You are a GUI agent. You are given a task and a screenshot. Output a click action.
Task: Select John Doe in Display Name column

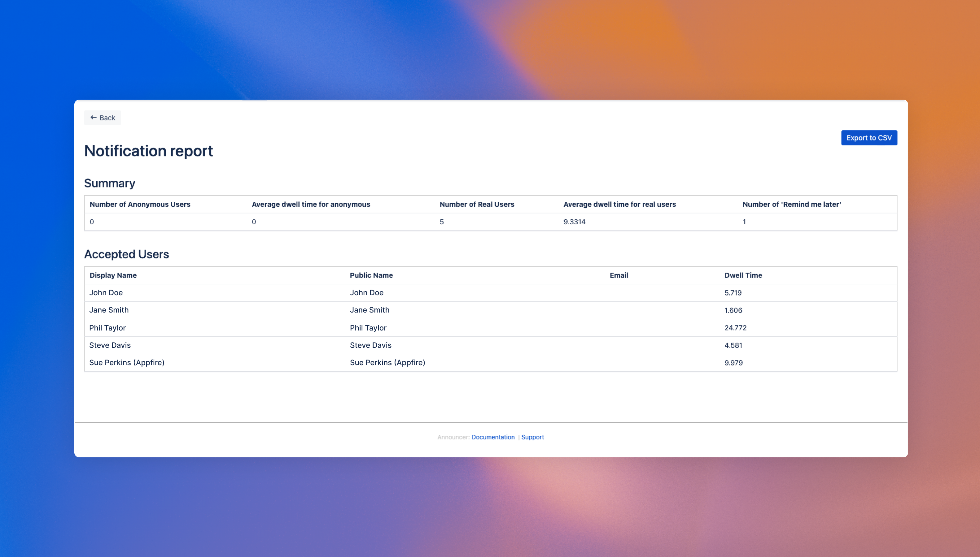point(106,293)
